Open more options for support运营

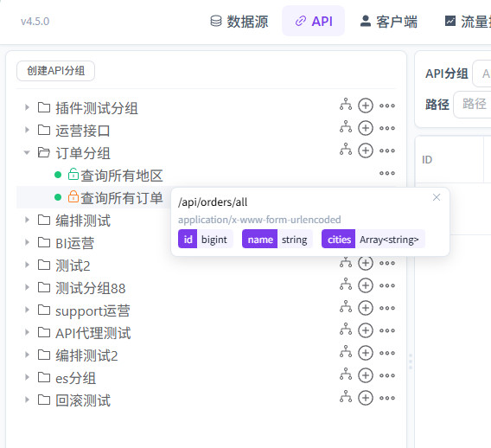(387, 308)
